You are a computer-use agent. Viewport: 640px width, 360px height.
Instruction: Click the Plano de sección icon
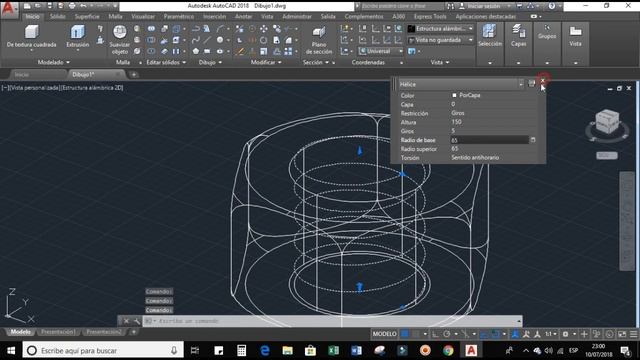319,32
